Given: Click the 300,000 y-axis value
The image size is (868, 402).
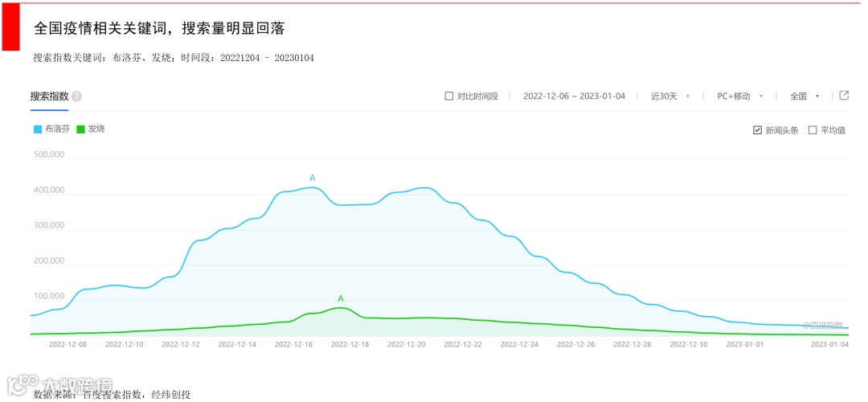Looking at the screenshot, I should coord(49,225).
